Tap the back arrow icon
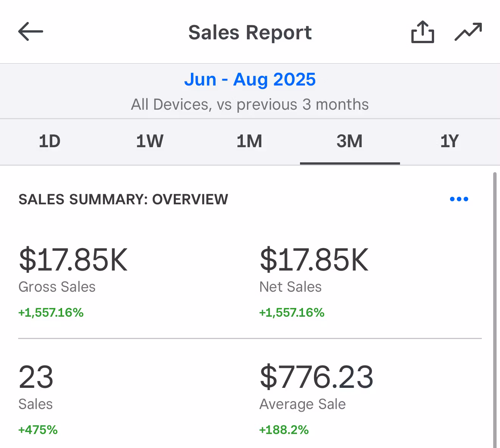Screen dimensions: 500x448 point(31,31)
